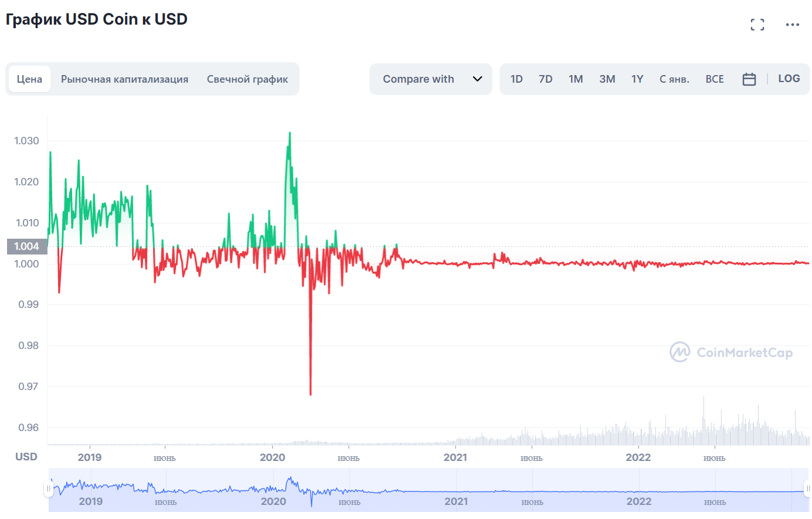Expand the Compare with dropdown
Image resolution: width=812 pixels, height=519 pixels.
click(431, 79)
